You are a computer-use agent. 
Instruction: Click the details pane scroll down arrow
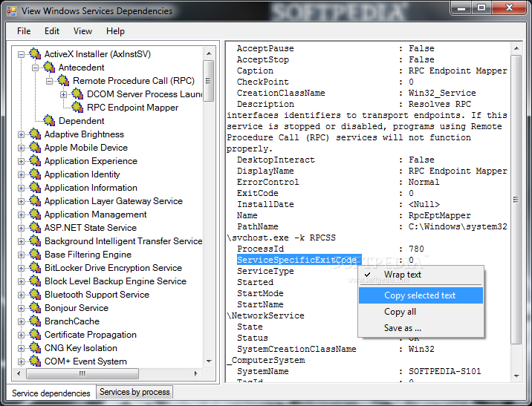point(516,376)
